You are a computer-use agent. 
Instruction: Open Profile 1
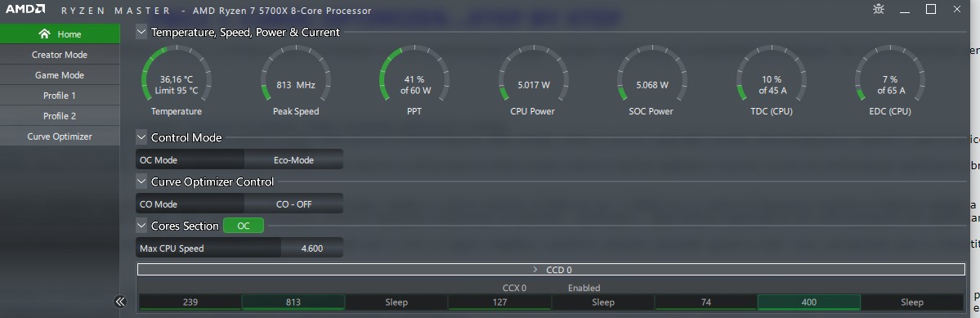click(x=60, y=96)
